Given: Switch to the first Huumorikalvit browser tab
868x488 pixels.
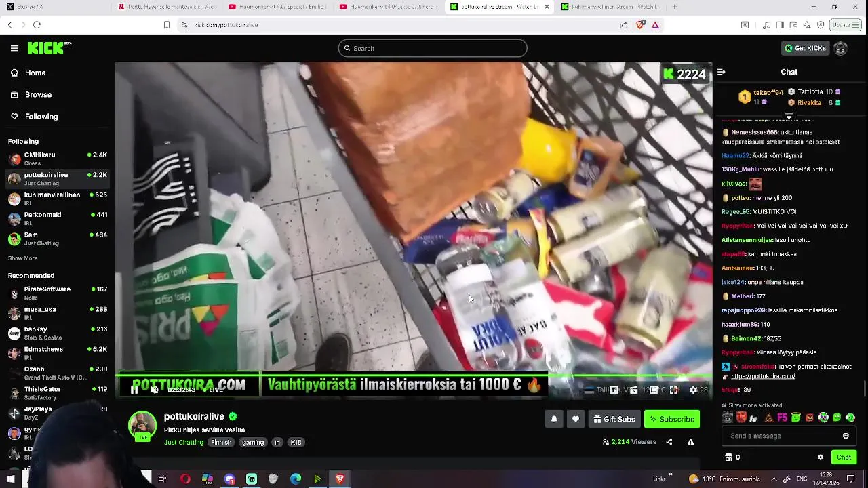Looking at the screenshot, I should click(x=277, y=7).
